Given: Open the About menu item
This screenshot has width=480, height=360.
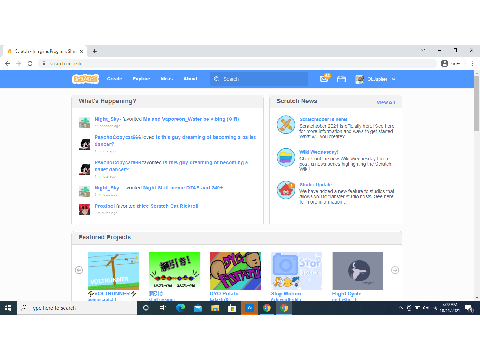Looking at the screenshot, I should pos(190,79).
